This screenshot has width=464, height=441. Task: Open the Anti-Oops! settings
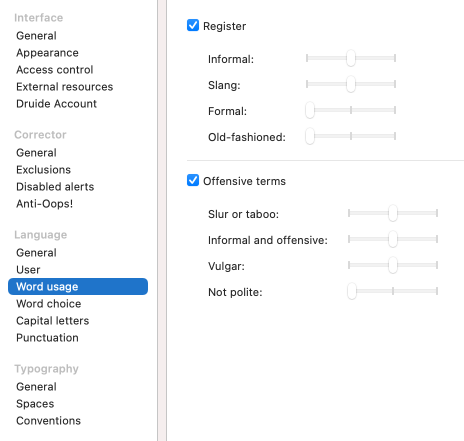[44, 204]
